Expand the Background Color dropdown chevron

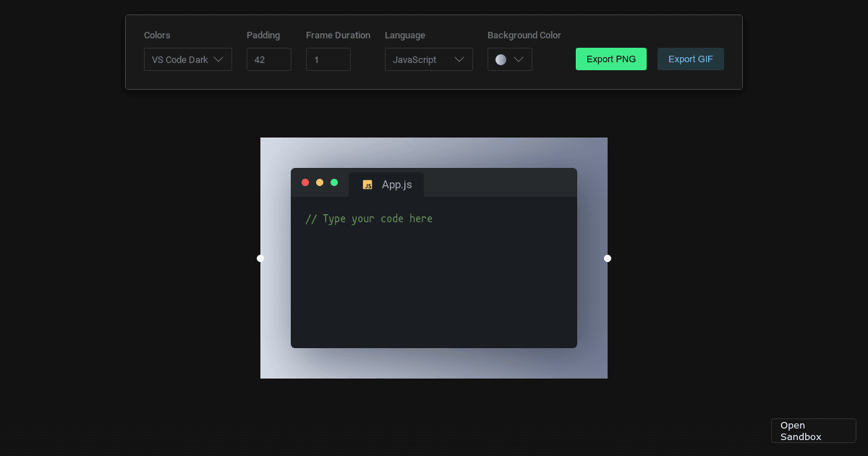coord(519,59)
